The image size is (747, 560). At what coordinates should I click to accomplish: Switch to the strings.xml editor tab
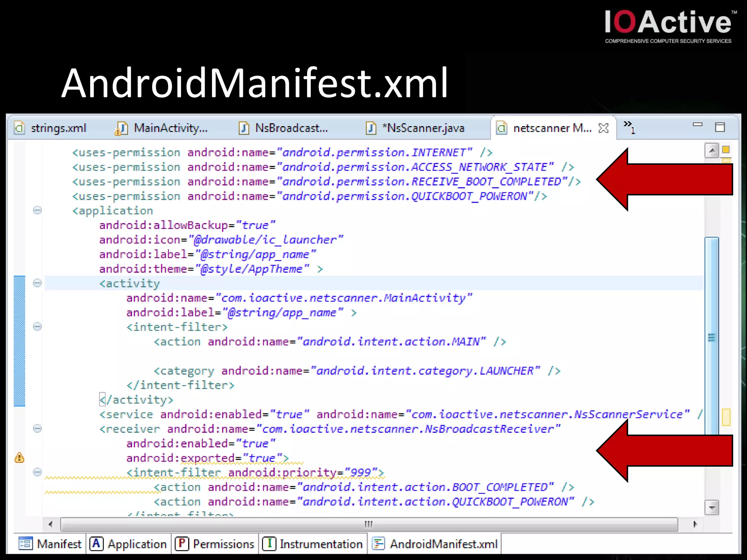[51, 128]
